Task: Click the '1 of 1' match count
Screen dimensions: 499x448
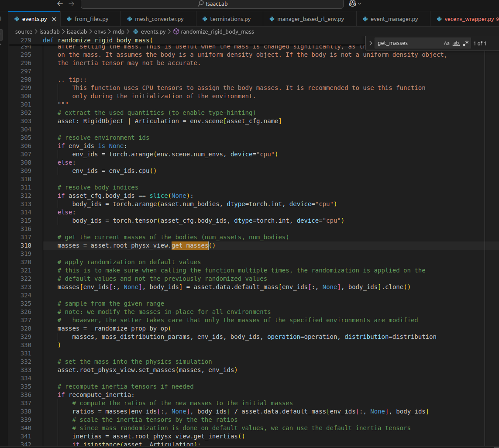Action: pos(480,43)
